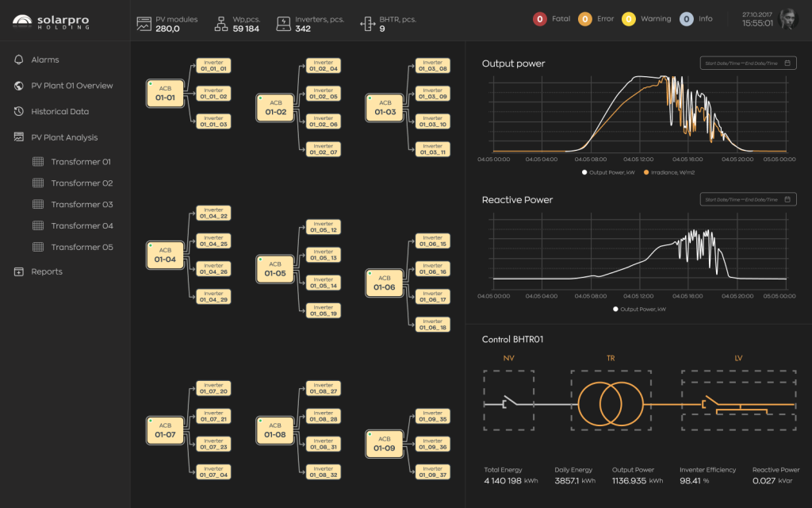Image resolution: width=812 pixels, height=508 pixels.
Task: Click the PV modules icon in header
Action: [144, 24]
